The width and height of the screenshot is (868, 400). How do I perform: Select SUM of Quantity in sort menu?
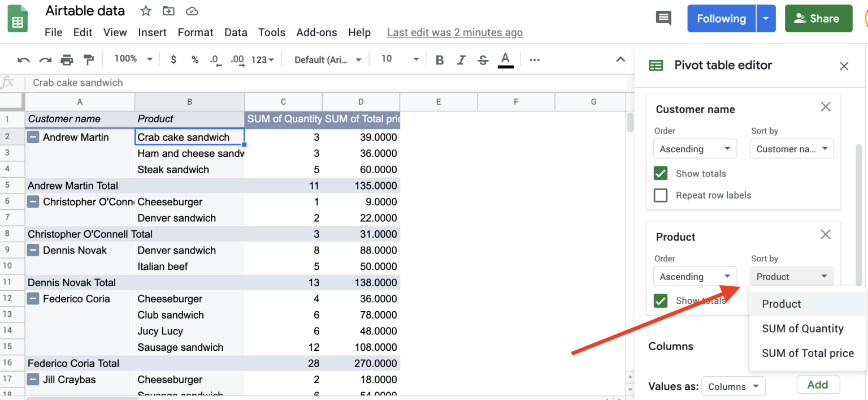click(x=803, y=328)
